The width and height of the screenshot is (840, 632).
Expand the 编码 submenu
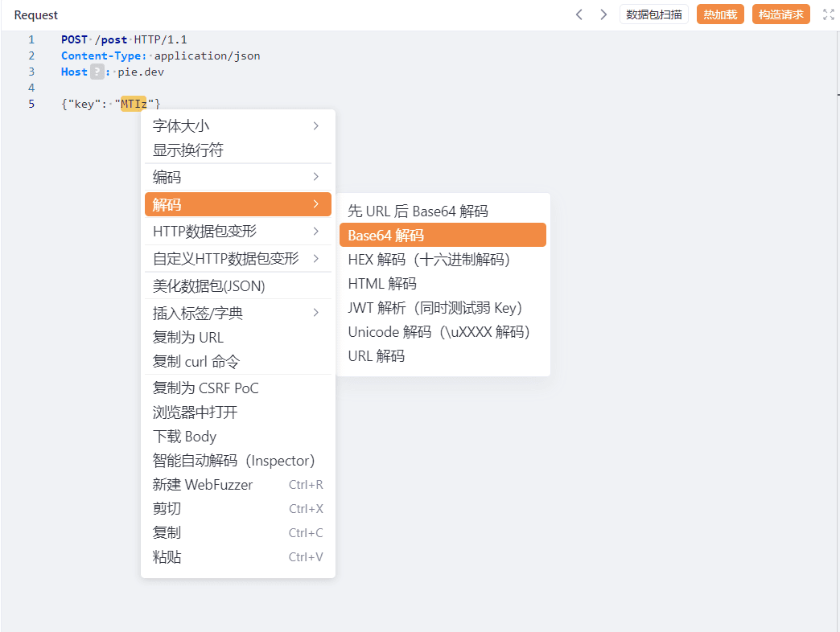(x=237, y=177)
